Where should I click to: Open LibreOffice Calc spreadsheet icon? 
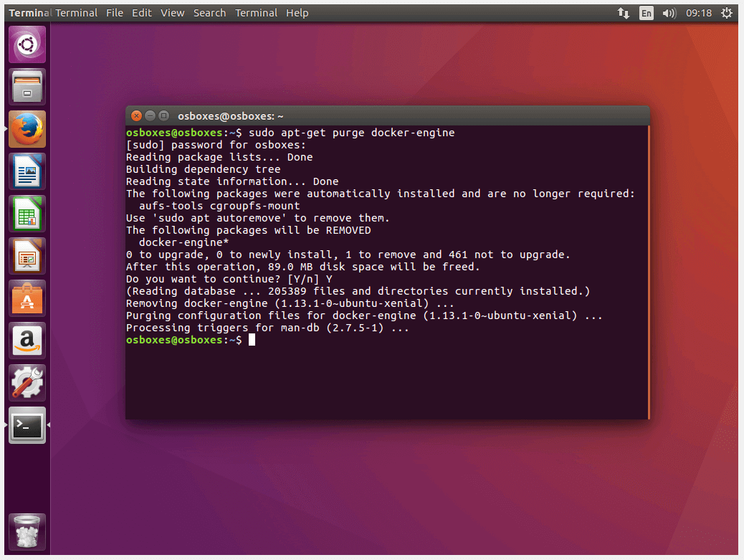tap(27, 214)
